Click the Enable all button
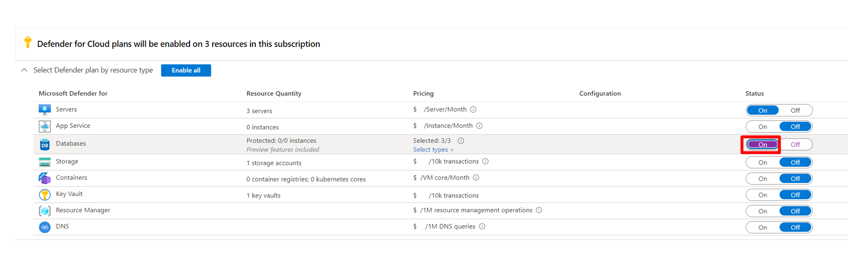The width and height of the screenshot is (868, 254). pos(186,70)
